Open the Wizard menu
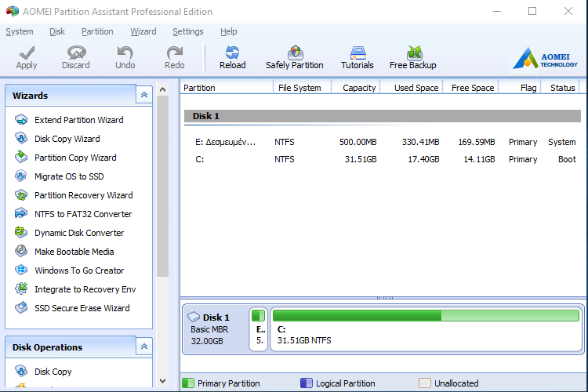Screen dimensions: 588x392 143,31
